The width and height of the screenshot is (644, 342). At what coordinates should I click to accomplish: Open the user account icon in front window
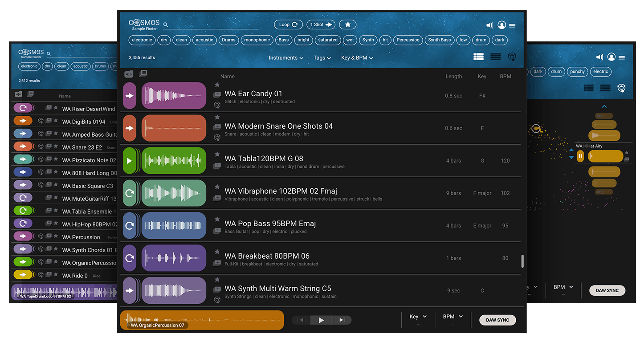coord(502,25)
